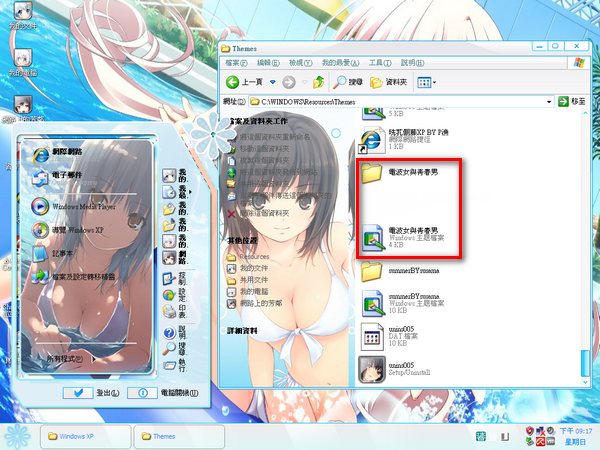
Task: Expand 所有程式 All Programs
Action: pos(71,359)
